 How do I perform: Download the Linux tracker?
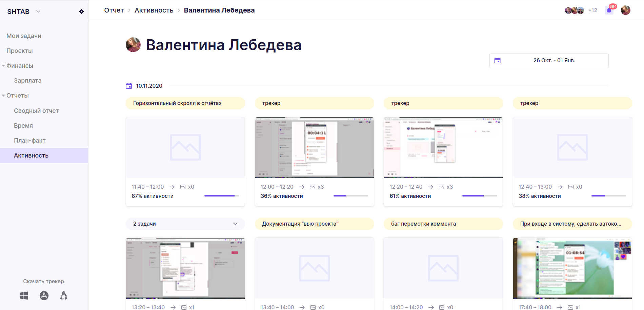coord(64,295)
